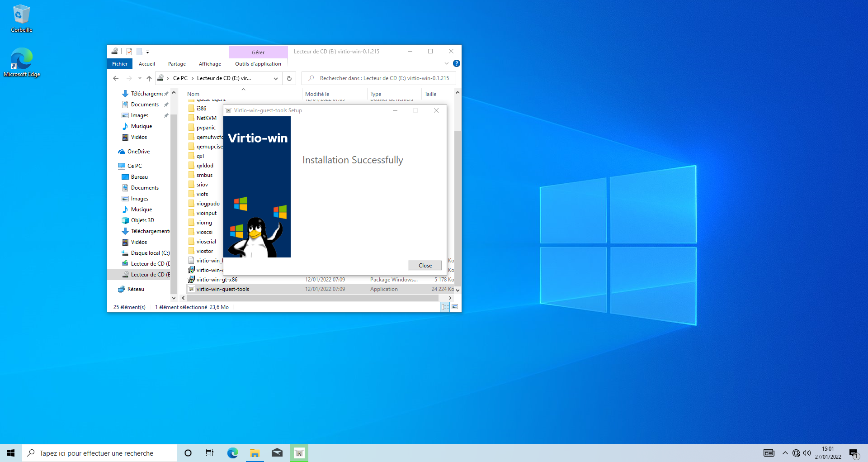
Task: Open the Fichier ribbon tab
Action: point(120,64)
